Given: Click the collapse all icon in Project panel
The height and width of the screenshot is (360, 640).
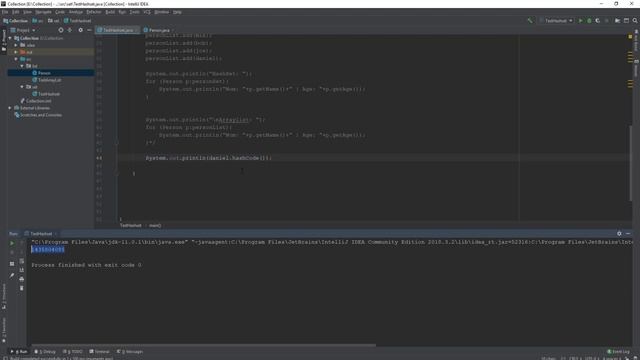Looking at the screenshot, I should tap(70, 30).
